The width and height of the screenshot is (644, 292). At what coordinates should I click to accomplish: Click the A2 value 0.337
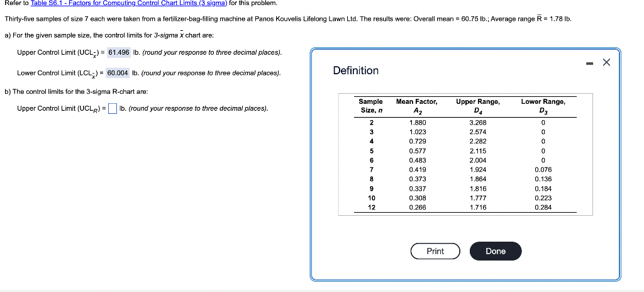click(x=418, y=189)
